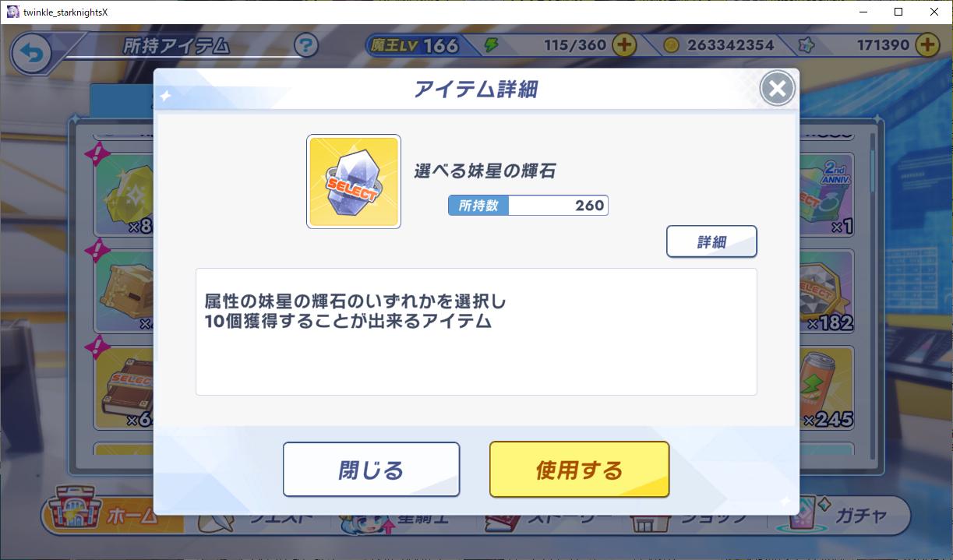Select the 2nd Anniv item ×1

[827, 195]
